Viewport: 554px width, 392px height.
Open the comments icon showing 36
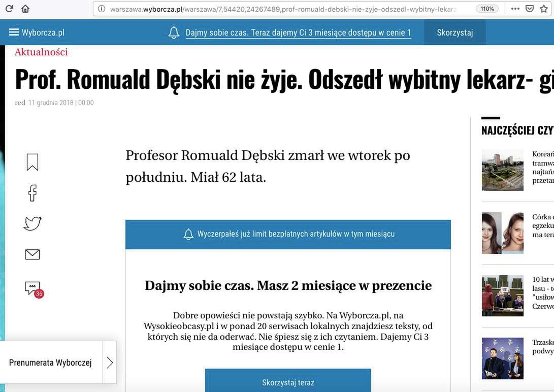tap(34, 289)
